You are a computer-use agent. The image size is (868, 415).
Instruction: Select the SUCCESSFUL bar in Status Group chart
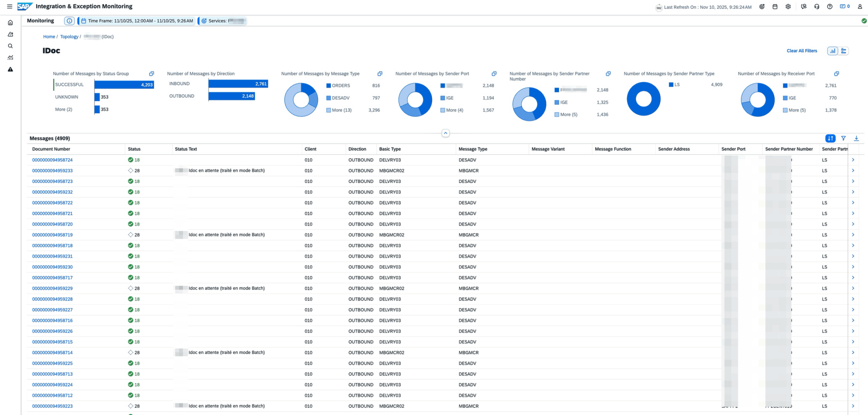click(124, 85)
